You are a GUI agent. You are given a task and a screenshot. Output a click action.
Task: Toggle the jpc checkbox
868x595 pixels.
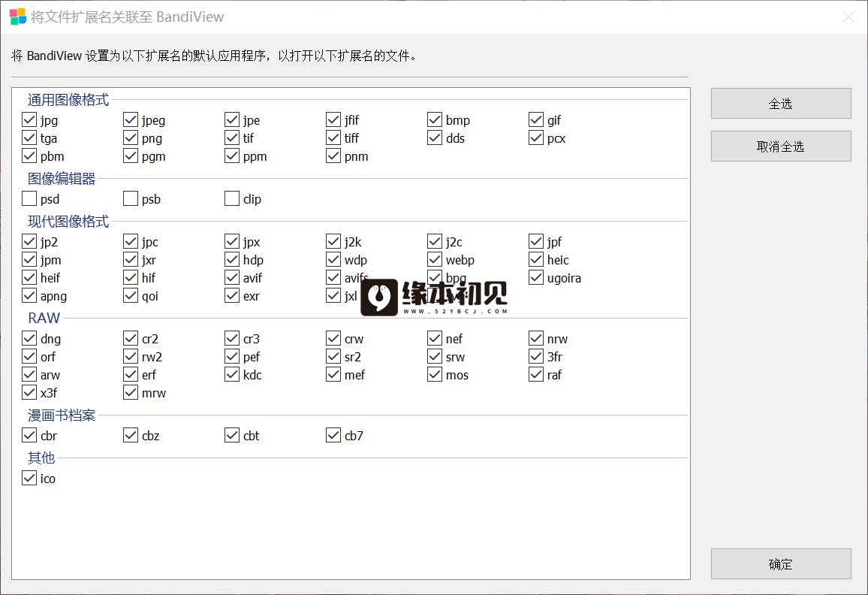(x=131, y=241)
